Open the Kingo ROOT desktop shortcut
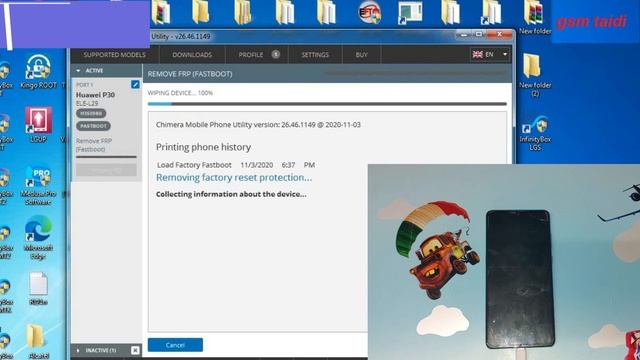This screenshot has width=640, height=360. [x=38, y=72]
